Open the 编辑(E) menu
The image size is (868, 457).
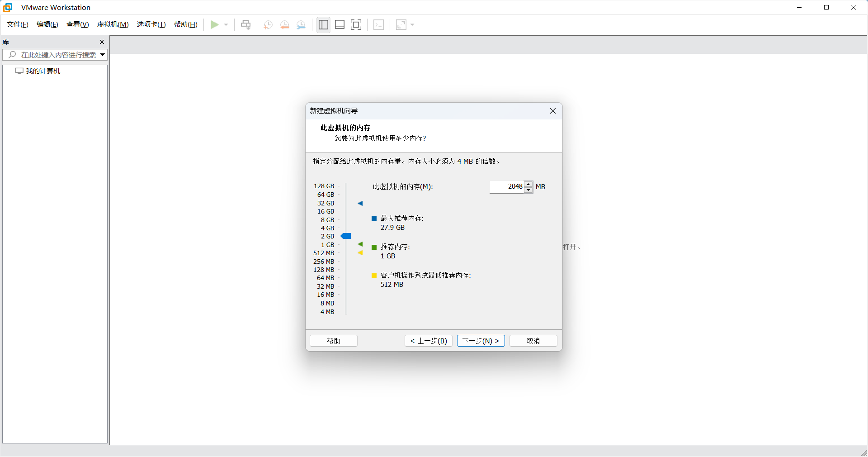47,24
